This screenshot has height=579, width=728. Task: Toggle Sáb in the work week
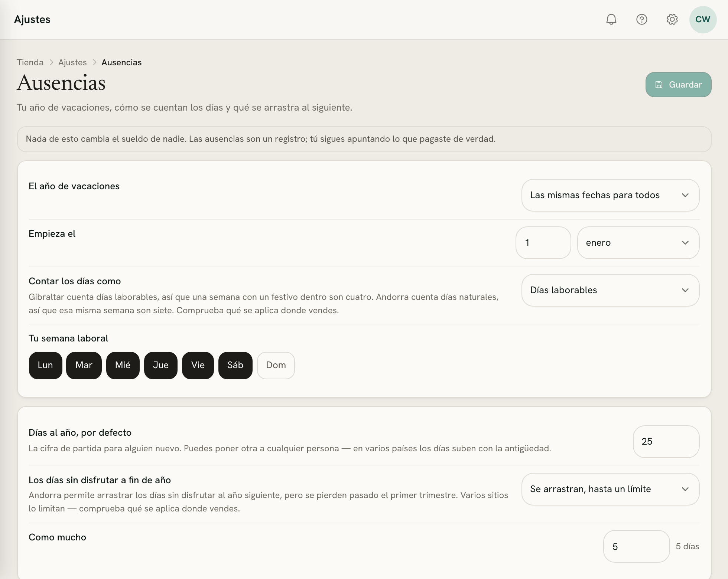tap(235, 365)
